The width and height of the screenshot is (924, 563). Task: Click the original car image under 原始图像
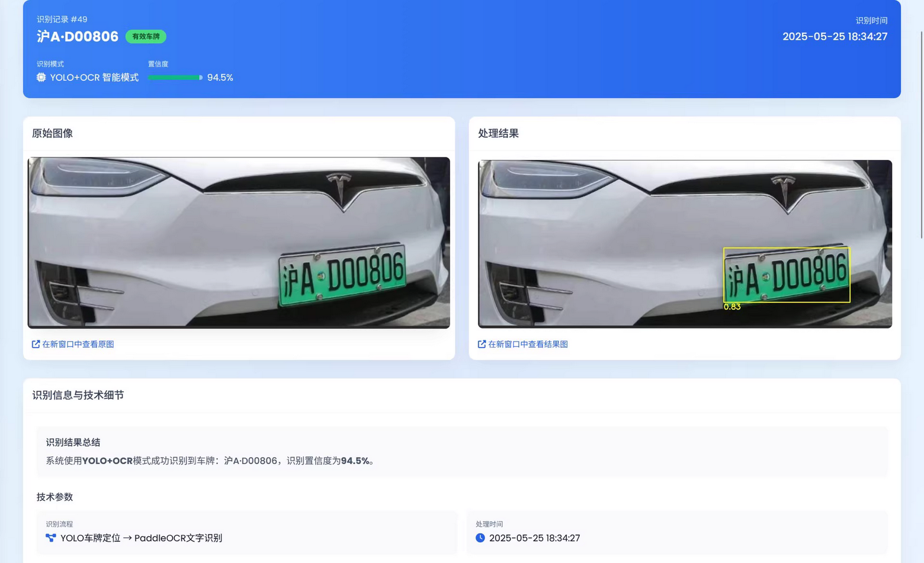pos(239,242)
